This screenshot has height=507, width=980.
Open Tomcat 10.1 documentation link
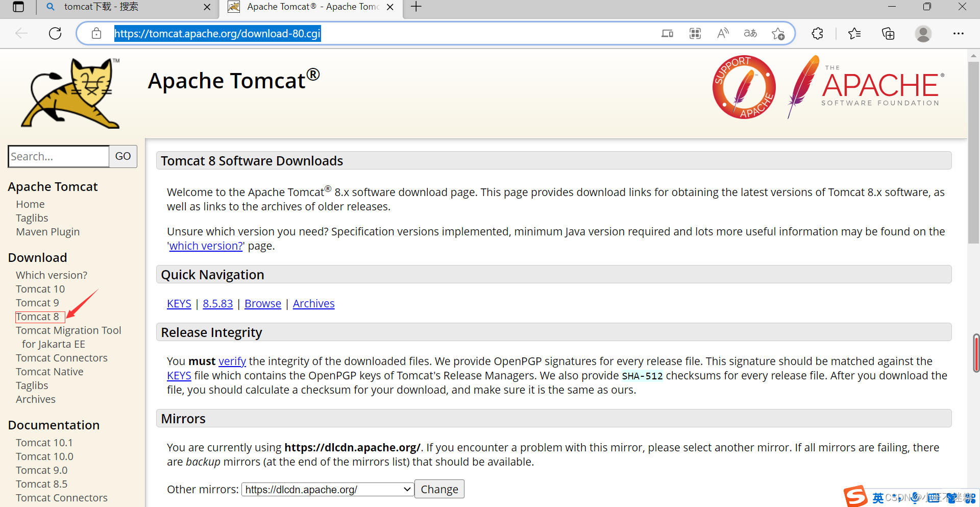44,443
